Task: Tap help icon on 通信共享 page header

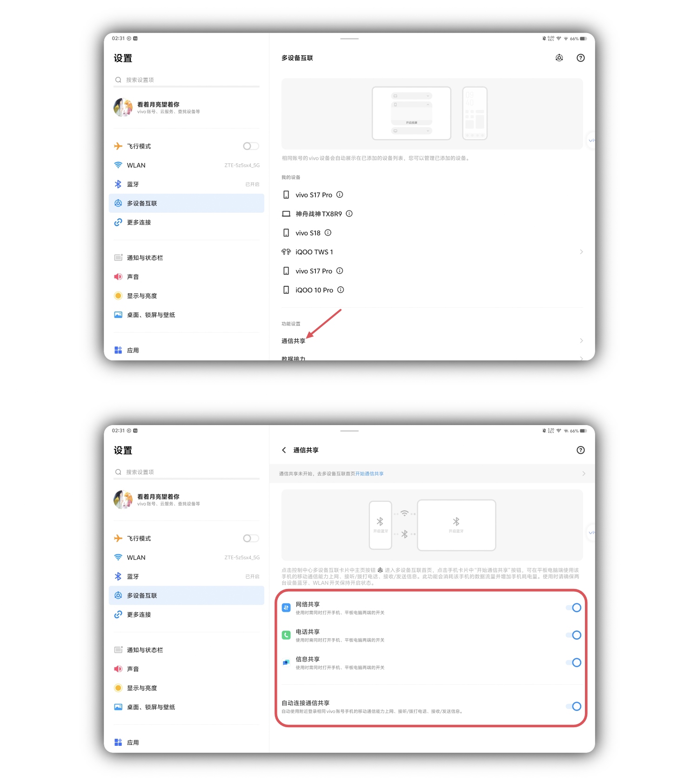Action: 581,450
